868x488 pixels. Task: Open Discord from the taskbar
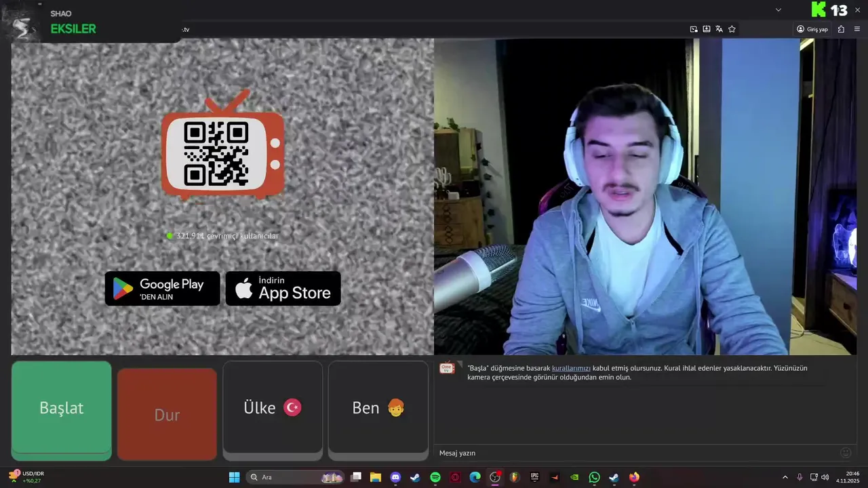395,477
